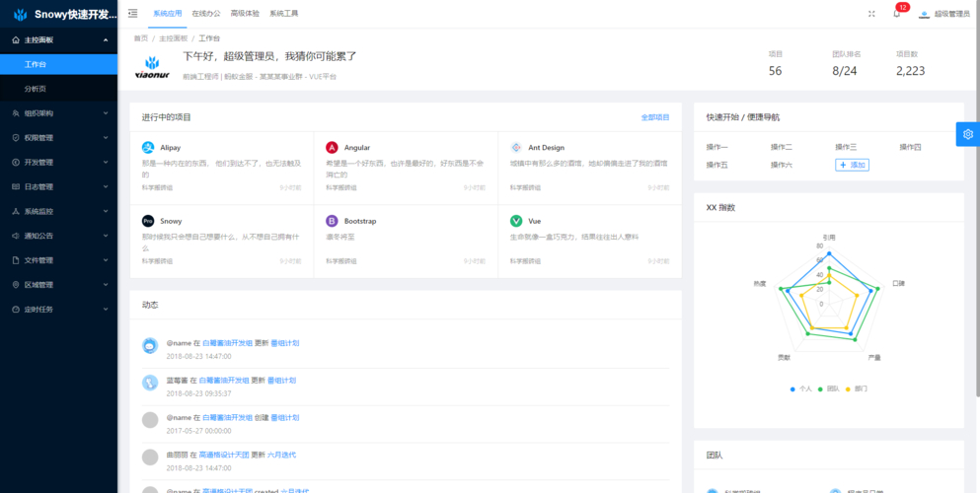
Task: Collapse the 主控面板 menu chevron
Action: click(x=106, y=40)
